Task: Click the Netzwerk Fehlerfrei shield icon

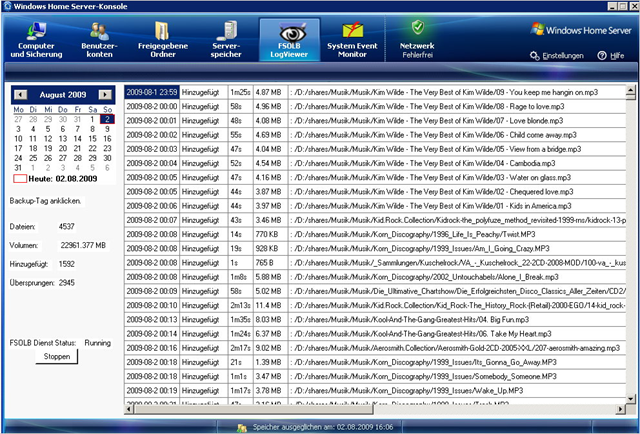Action: pos(417,28)
